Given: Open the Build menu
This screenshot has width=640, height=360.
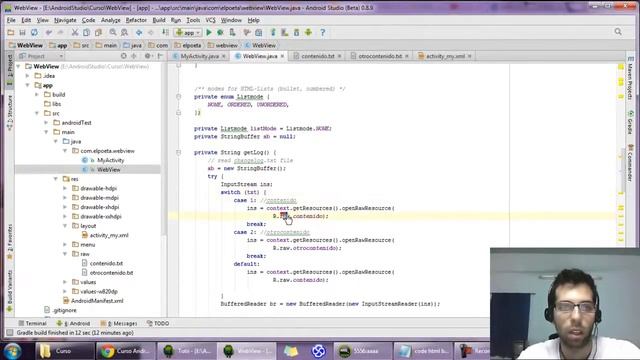Looking at the screenshot, I should coord(159,20).
